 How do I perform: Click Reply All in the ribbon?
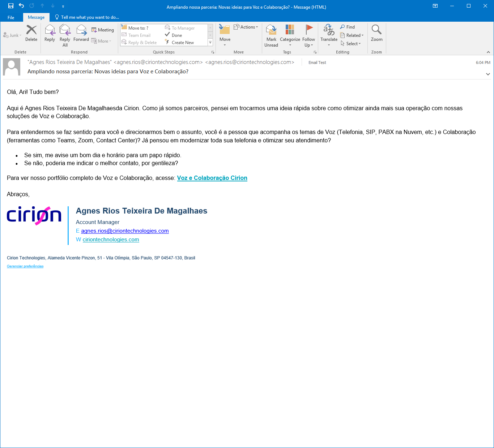click(x=65, y=35)
